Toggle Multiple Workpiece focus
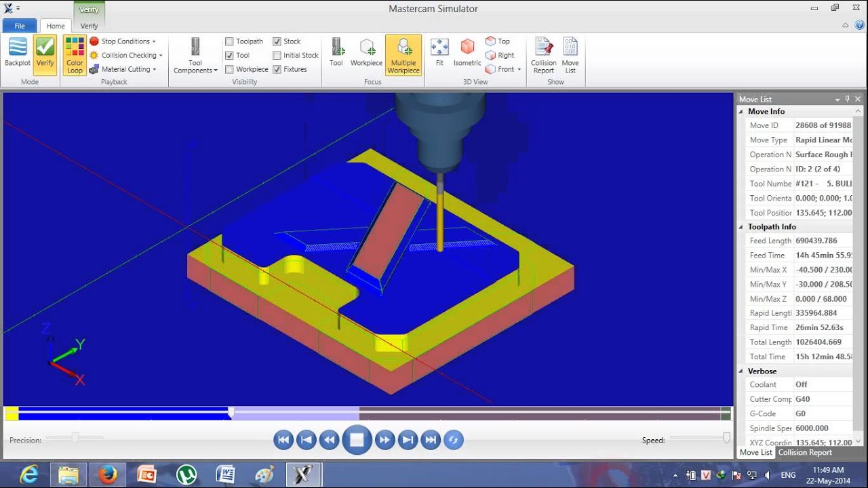 [403, 55]
